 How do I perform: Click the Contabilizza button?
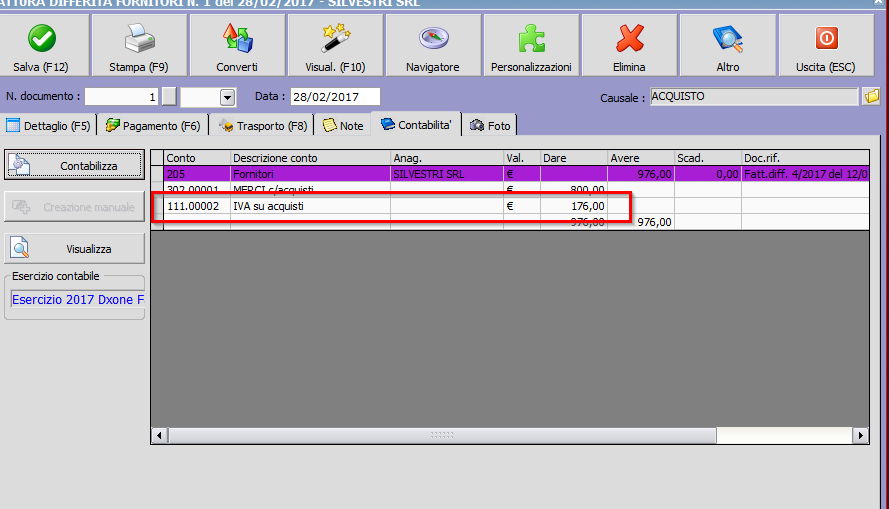pos(74,166)
